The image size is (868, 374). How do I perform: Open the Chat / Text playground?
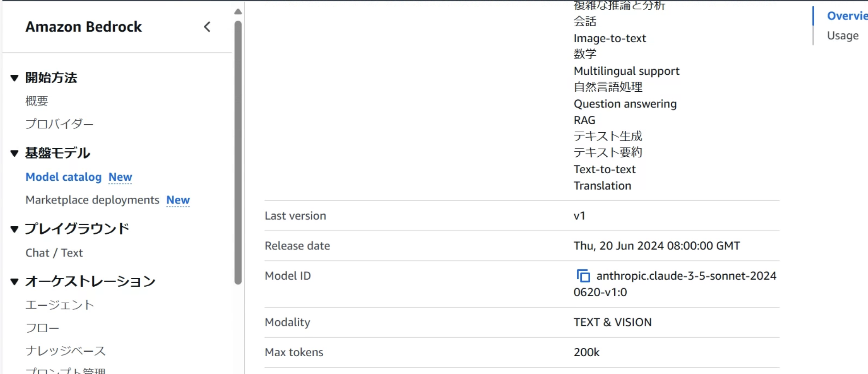click(x=54, y=253)
